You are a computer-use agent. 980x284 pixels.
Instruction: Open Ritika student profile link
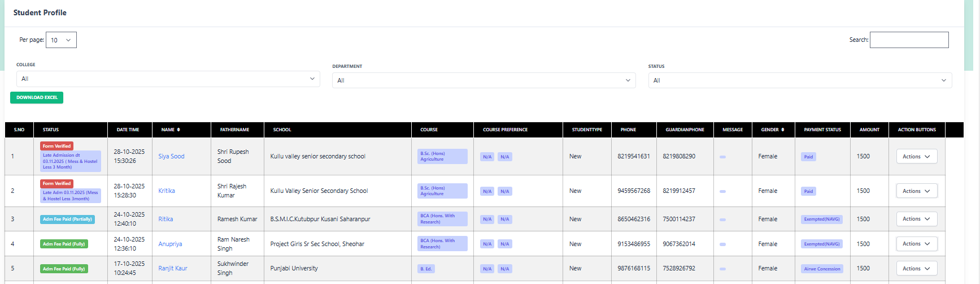pyautogui.click(x=165, y=219)
